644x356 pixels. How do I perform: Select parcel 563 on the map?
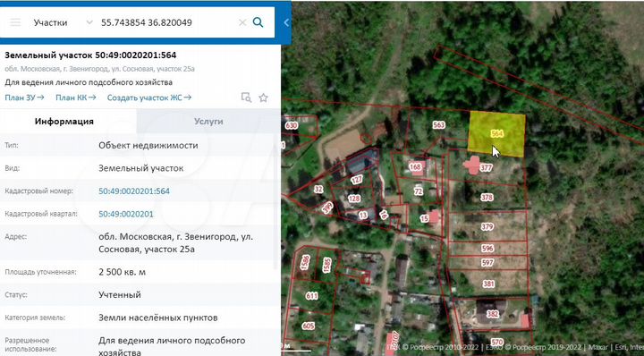[x=438, y=125]
